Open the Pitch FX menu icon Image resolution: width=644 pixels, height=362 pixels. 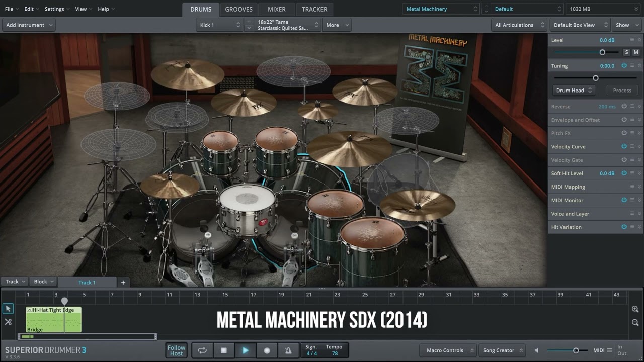pyautogui.click(x=632, y=133)
